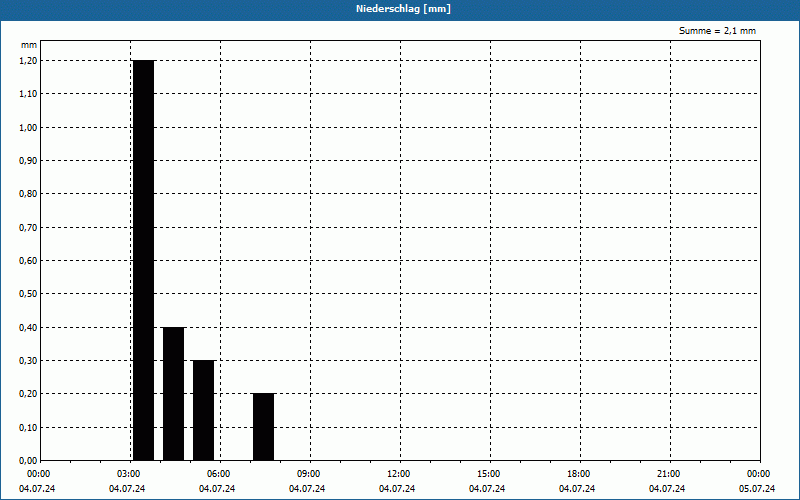Viewport: 800px width, 500px height.
Task: Select the 0,50 y-axis tick label
Action: tap(28, 294)
